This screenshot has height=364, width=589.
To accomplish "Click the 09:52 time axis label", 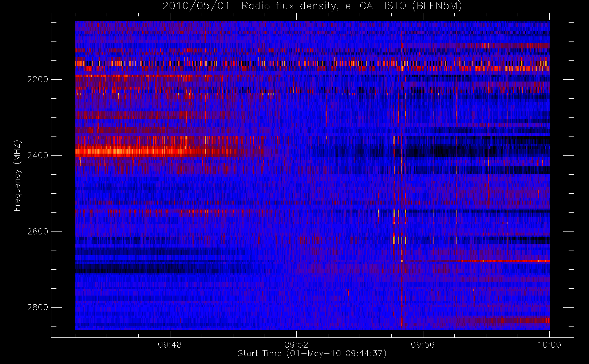I will 296,344.
